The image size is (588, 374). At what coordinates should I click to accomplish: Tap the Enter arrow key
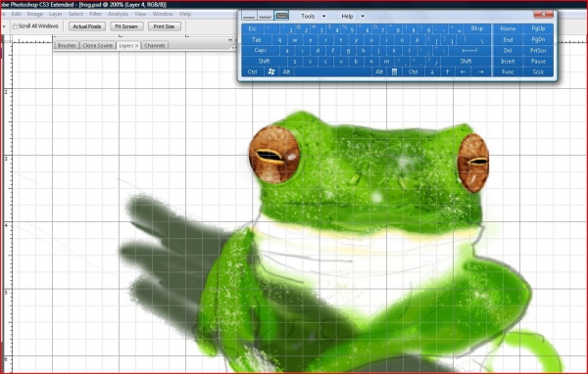469,50
